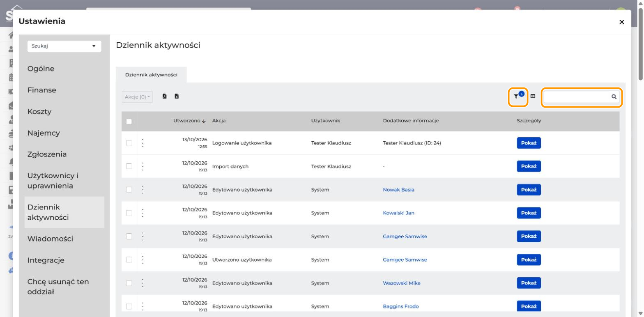Export the activity log to PDF

point(165,96)
